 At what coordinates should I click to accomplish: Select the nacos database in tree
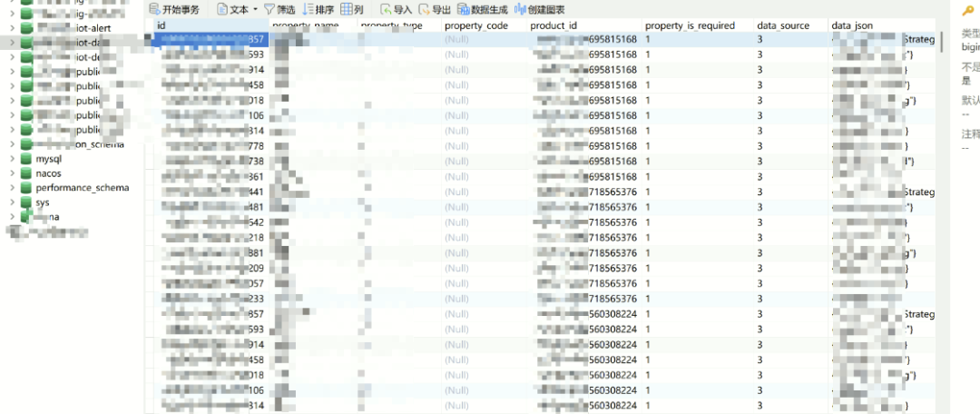click(x=49, y=173)
